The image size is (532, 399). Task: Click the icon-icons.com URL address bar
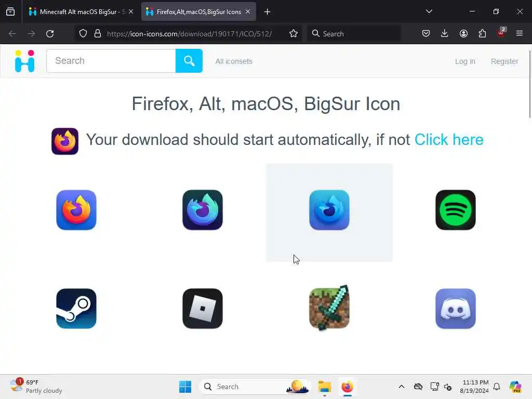pyautogui.click(x=189, y=34)
